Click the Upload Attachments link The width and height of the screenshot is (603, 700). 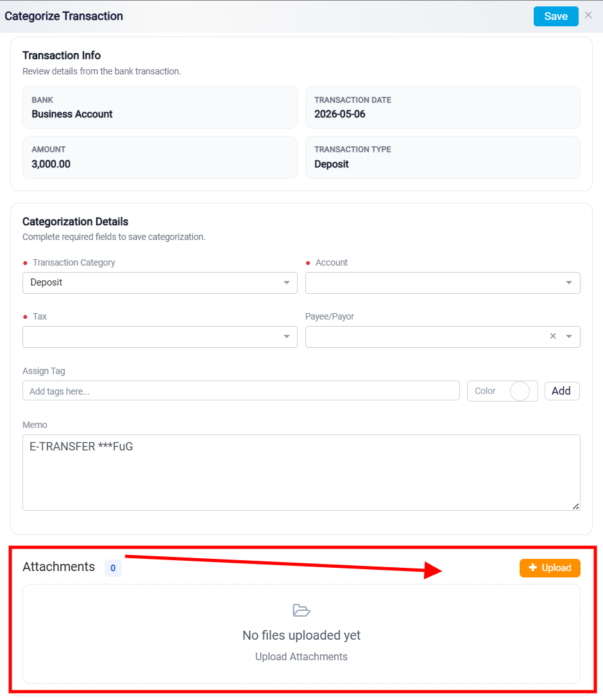[301, 657]
